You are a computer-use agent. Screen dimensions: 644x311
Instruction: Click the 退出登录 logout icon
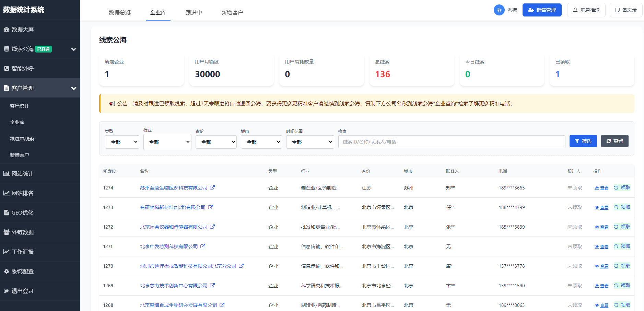6,291
